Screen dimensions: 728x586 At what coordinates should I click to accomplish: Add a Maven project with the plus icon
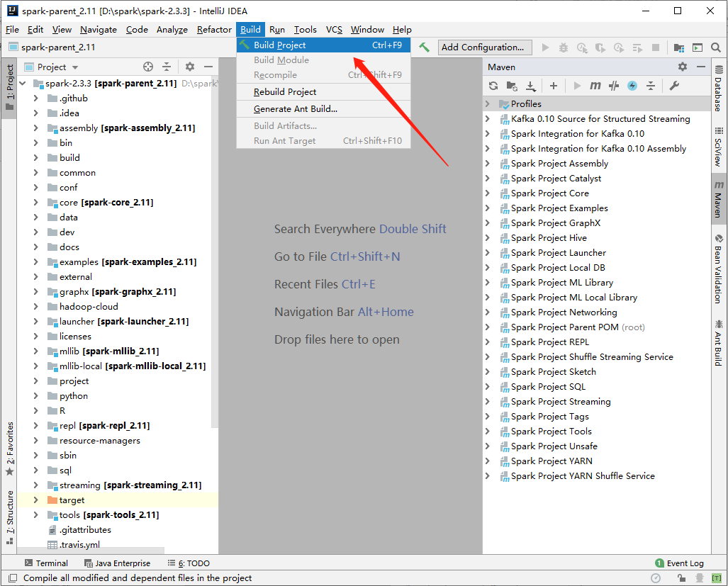[x=553, y=86]
